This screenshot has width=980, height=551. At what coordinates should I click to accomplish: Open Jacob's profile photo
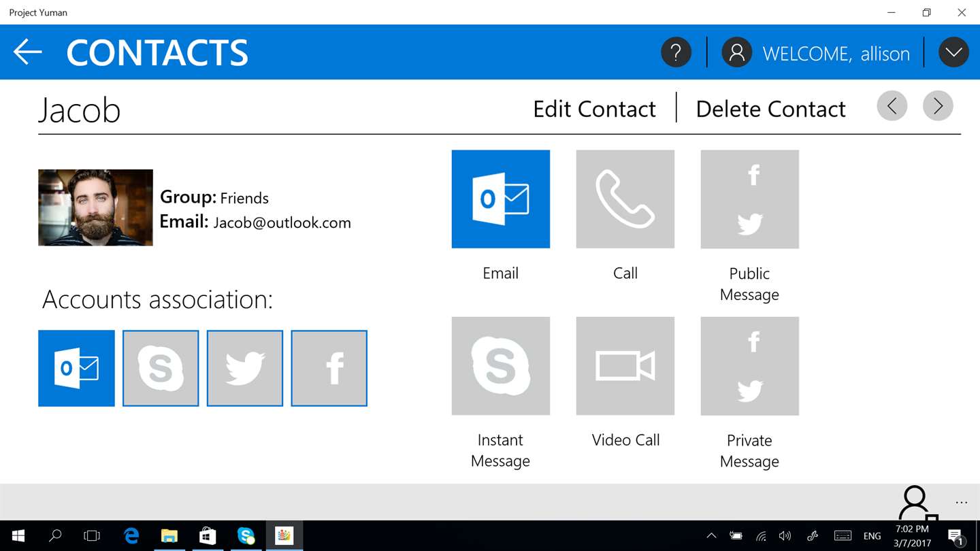tap(95, 207)
